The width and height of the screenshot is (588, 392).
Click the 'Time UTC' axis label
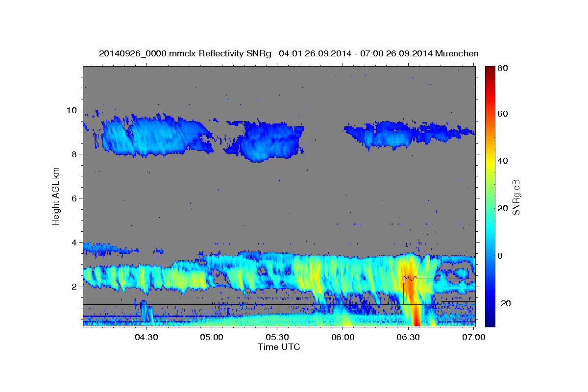click(x=279, y=347)
